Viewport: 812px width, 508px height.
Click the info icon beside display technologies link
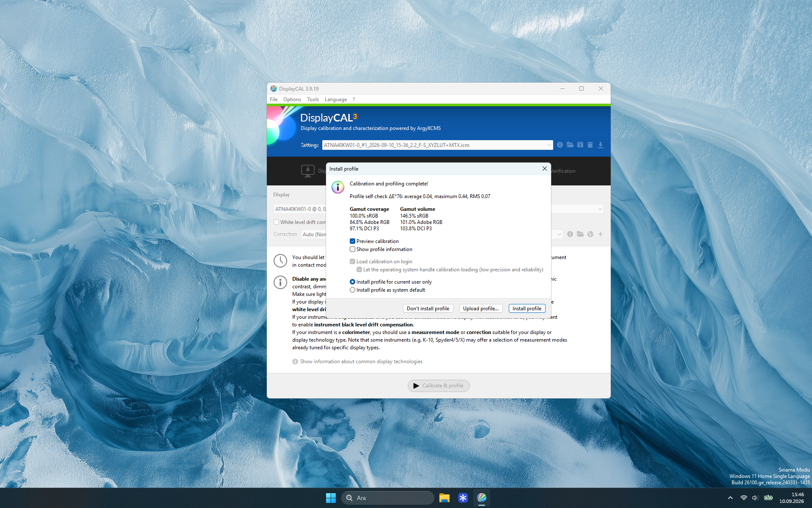tap(295, 362)
